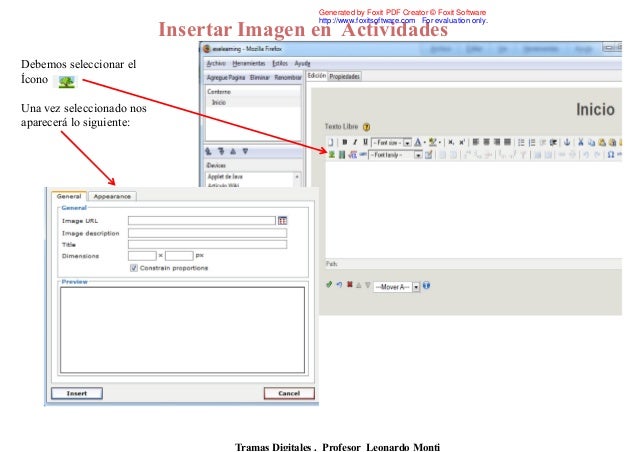Toggle bold formatting in the editor
638x452 pixels.
(x=345, y=142)
